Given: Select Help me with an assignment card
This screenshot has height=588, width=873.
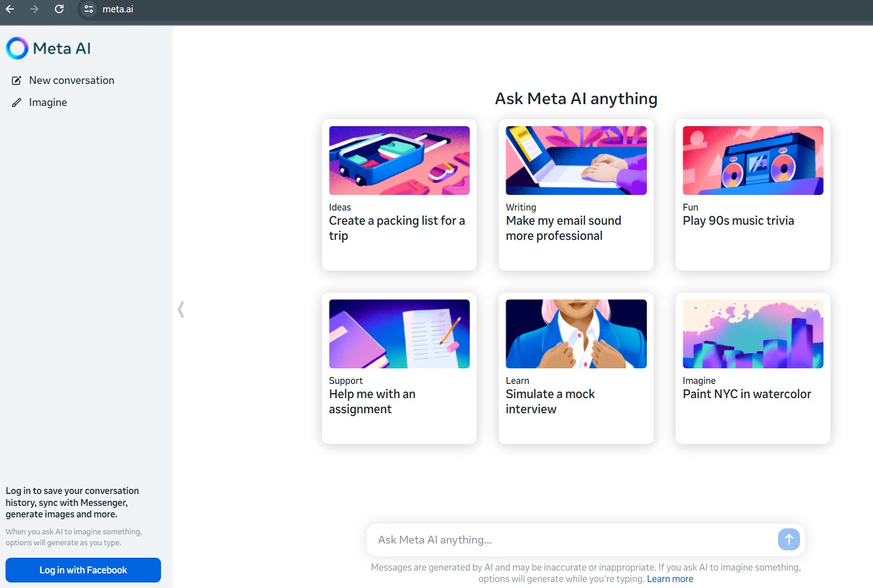Looking at the screenshot, I should tap(399, 368).
